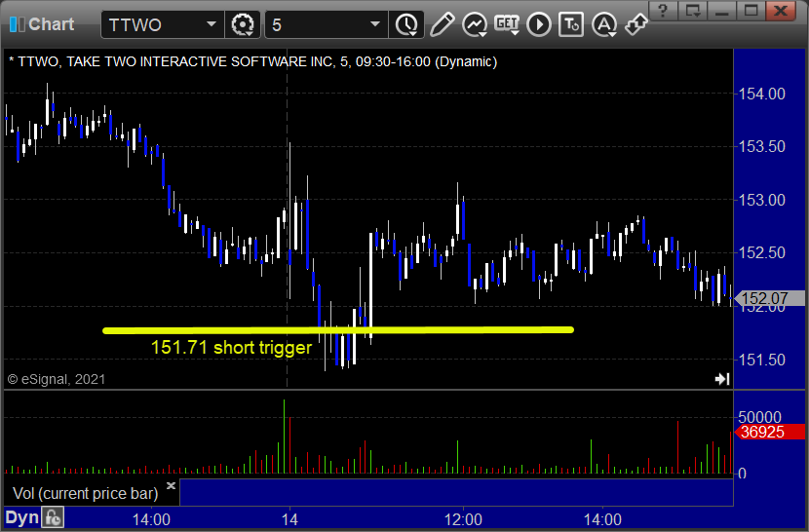The width and height of the screenshot is (809, 532).
Task: Click the 50000 volume axis label
Action: (x=759, y=417)
